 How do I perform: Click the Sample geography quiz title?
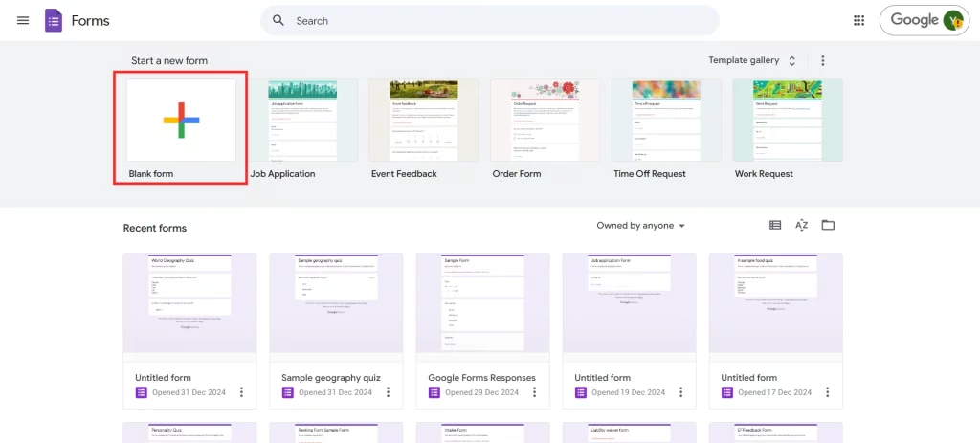coord(330,377)
